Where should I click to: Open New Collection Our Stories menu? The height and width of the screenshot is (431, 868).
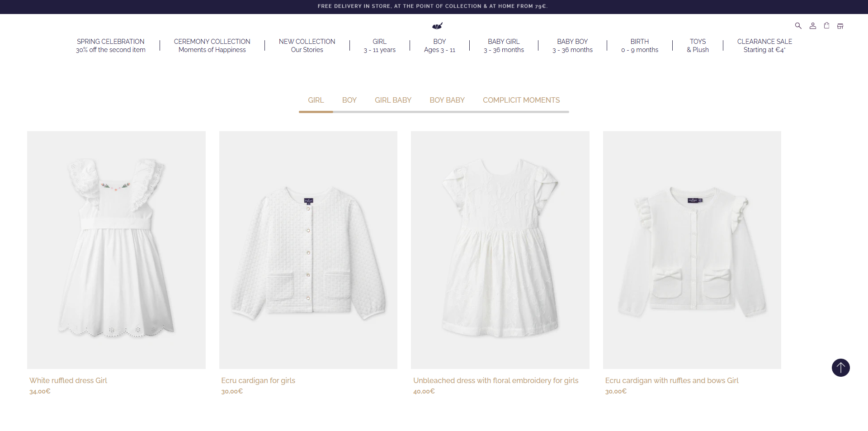(307, 46)
